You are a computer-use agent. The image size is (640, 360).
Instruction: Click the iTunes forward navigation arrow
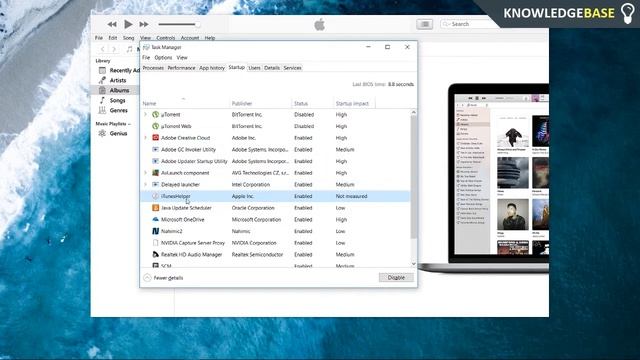pyautogui.click(x=114, y=49)
